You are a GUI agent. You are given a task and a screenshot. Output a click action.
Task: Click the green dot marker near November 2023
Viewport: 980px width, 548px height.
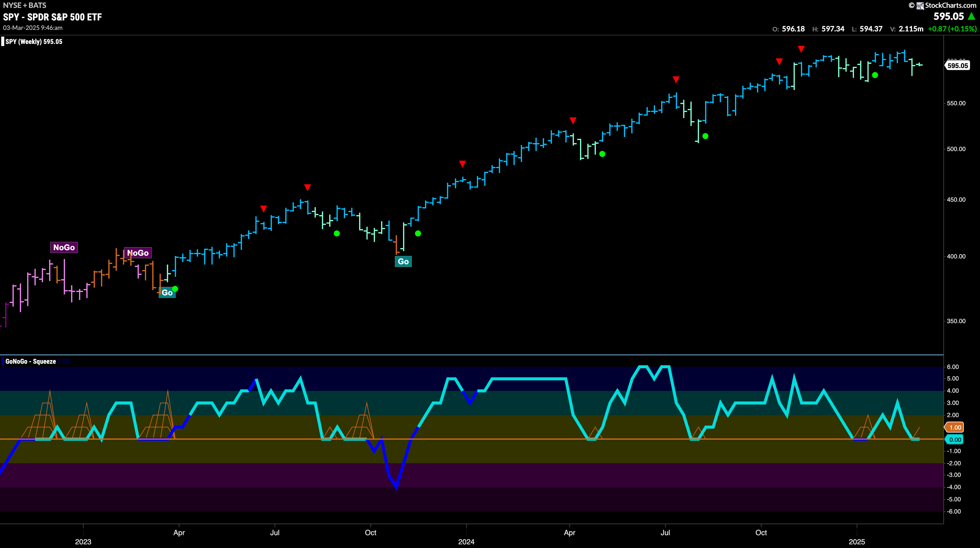418,234
